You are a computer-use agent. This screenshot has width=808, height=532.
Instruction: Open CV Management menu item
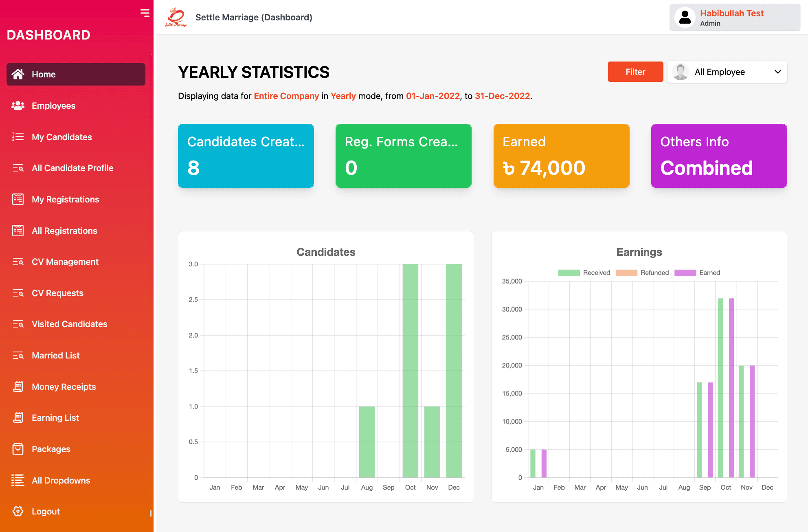click(x=65, y=262)
